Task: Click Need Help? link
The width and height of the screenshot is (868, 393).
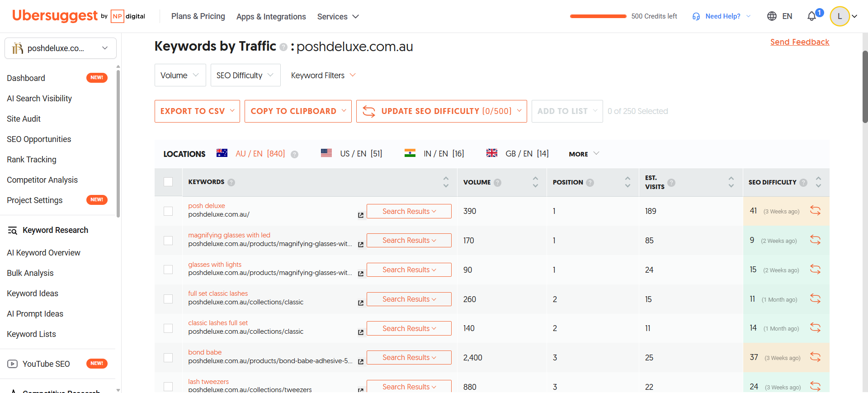Action: pyautogui.click(x=723, y=16)
